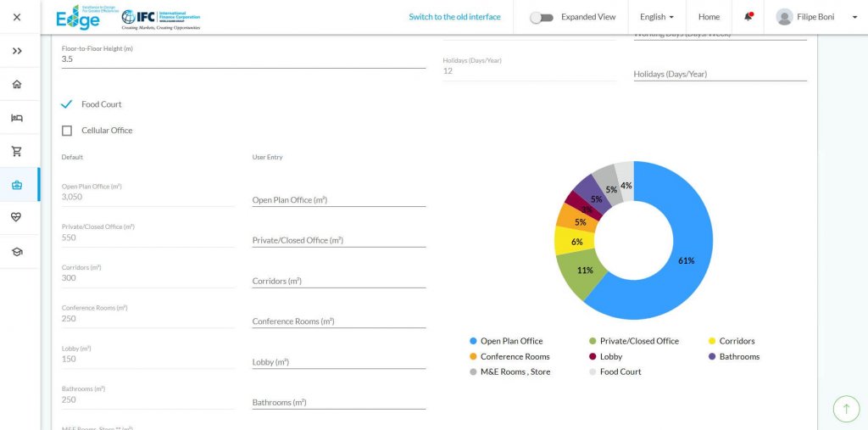868x430 pixels.
Task: Open the Healthcare heart icon
Action: (17, 218)
